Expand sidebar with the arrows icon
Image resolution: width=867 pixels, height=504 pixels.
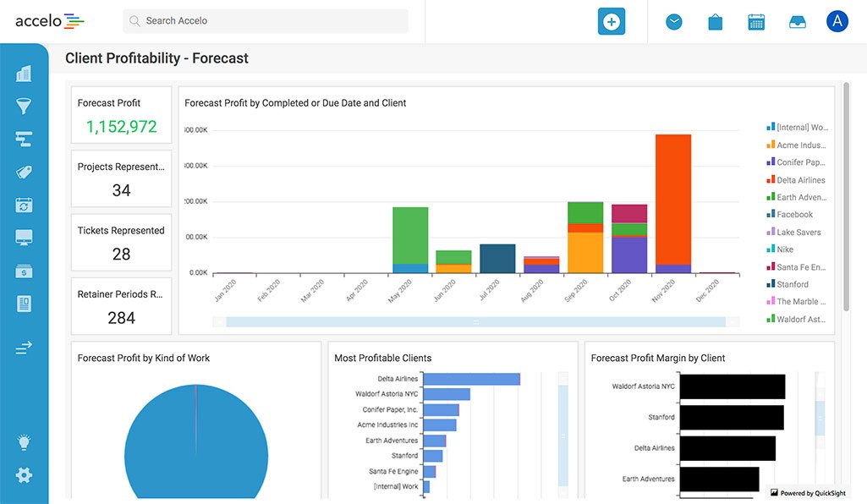point(24,347)
